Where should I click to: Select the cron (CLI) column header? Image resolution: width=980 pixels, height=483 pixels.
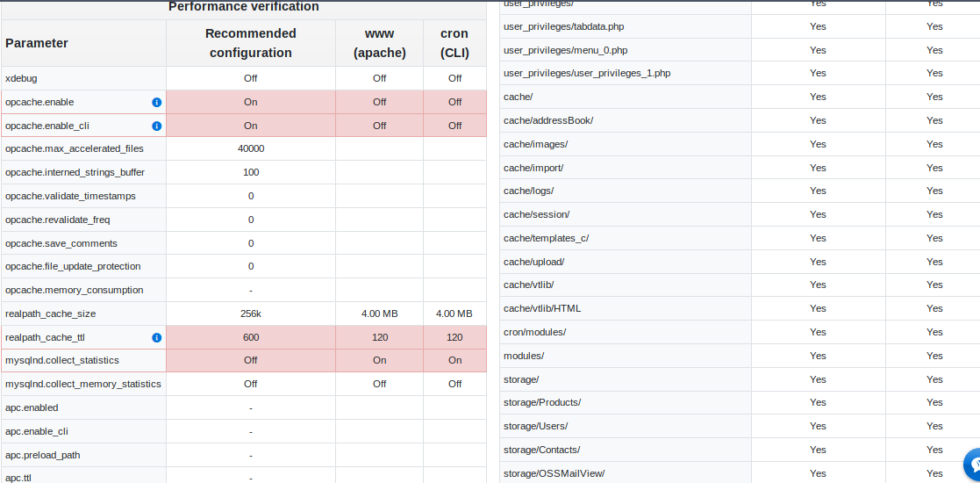click(455, 43)
